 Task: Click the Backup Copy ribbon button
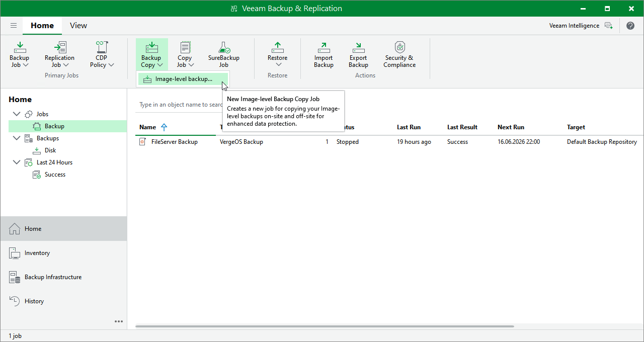[x=151, y=55]
